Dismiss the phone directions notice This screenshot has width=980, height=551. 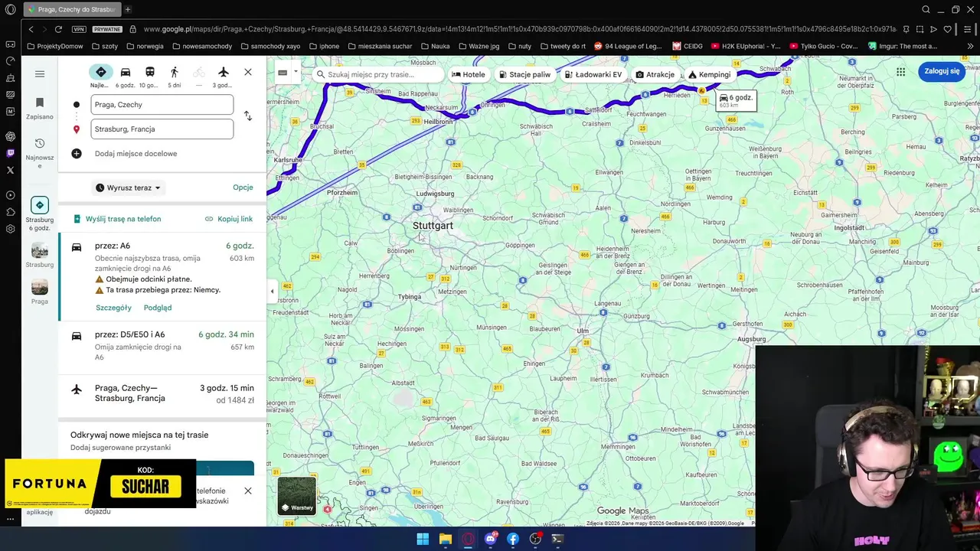[x=248, y=491]
